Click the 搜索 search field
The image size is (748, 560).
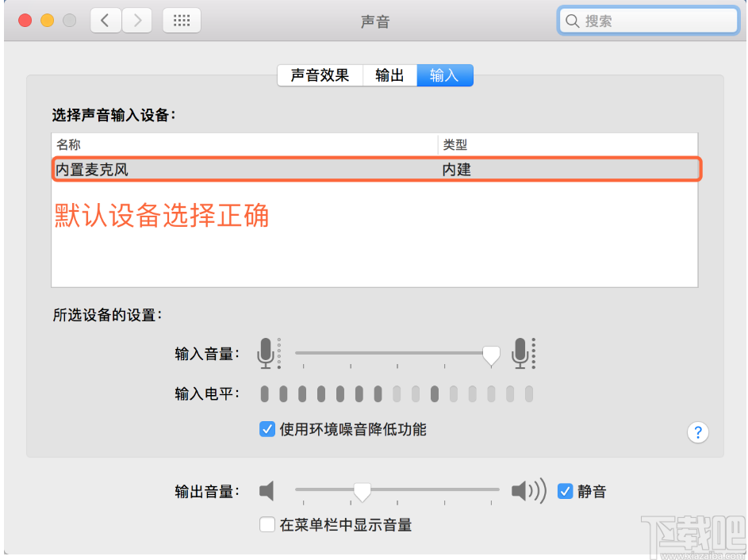tap(648, 21)
